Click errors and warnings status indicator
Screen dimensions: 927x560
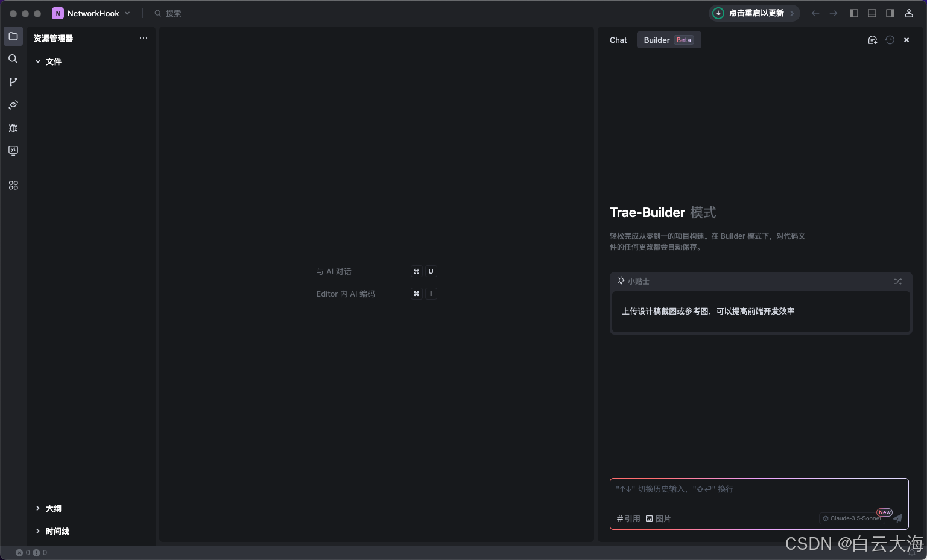point(31,553)
